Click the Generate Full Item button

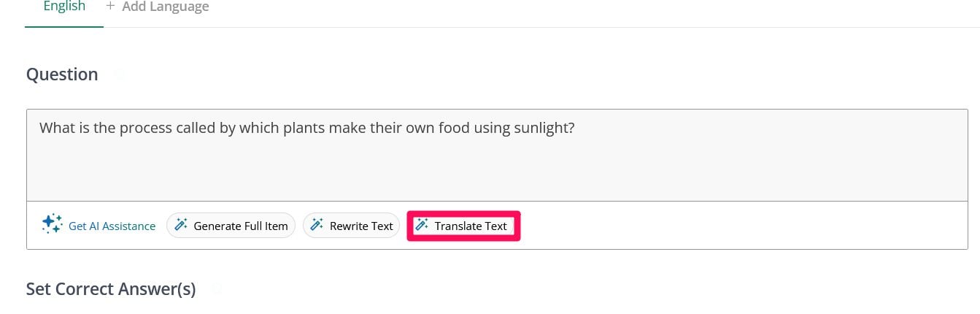(x=231, y=226)
